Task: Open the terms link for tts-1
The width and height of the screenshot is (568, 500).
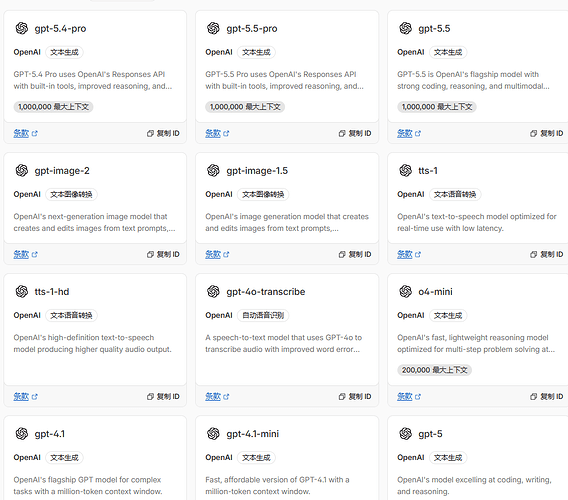Action: click(409, 254)
